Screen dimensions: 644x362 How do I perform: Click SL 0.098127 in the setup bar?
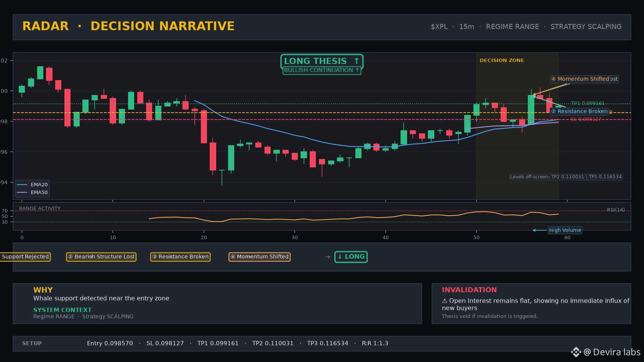(x=165, y=344)
